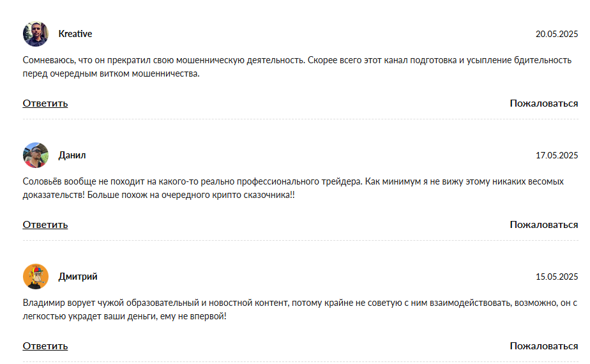Image resolution: width=590 pixels, height=364 pixels.
Task: Click the username Kreative
Action: tap(75, 34)
